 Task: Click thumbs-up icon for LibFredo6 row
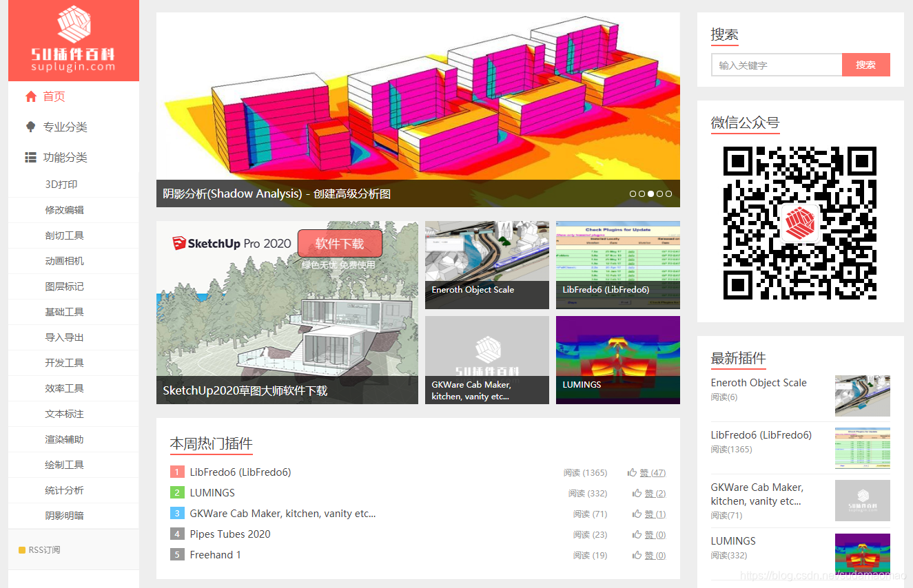(632, 472)
